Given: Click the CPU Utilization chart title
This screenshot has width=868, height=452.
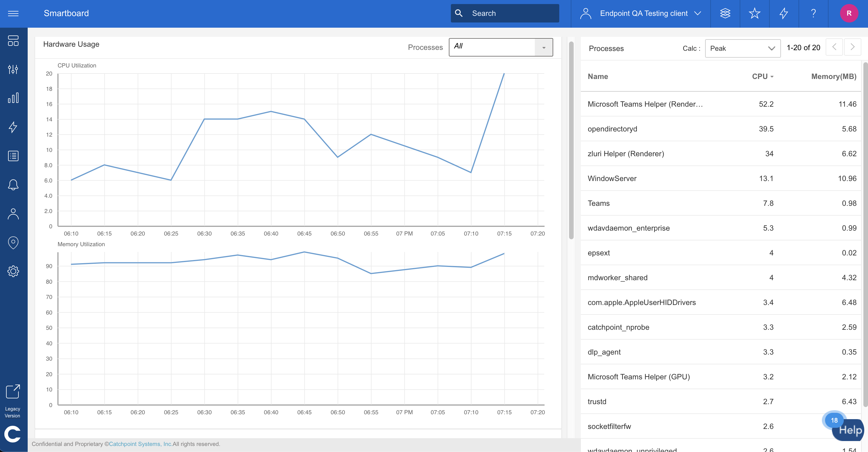Looking at the screenshot, I should [x=77, y=65].
